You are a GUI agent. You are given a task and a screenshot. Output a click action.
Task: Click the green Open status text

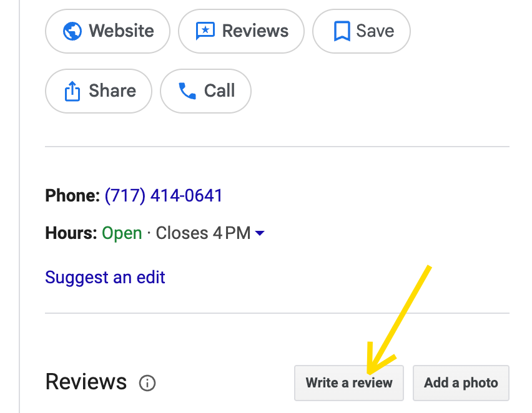coord(122,233)
